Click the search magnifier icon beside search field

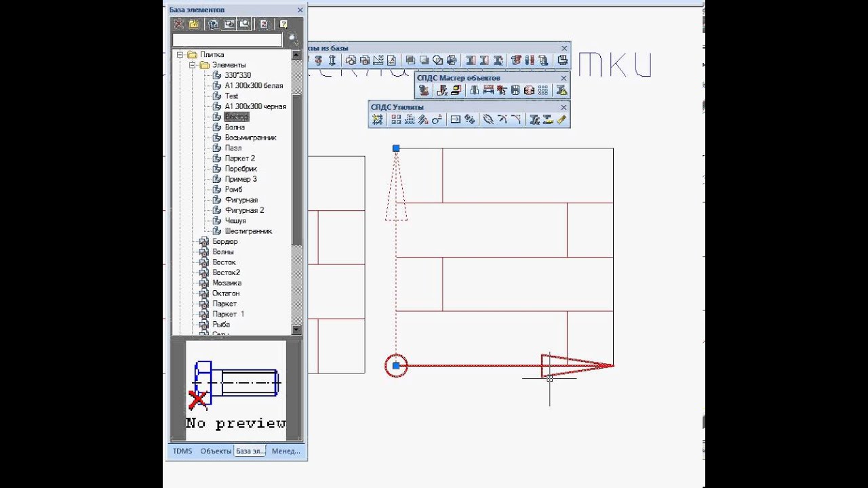click(x=293, y=39)
